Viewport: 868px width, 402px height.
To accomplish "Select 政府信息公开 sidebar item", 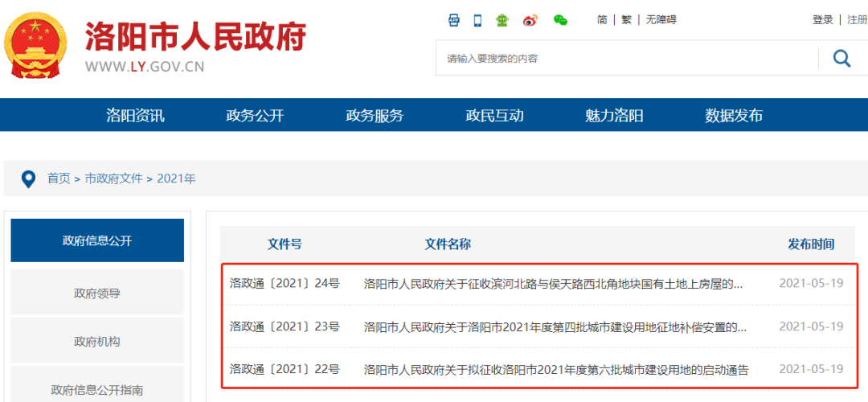I will coord(97,240).
